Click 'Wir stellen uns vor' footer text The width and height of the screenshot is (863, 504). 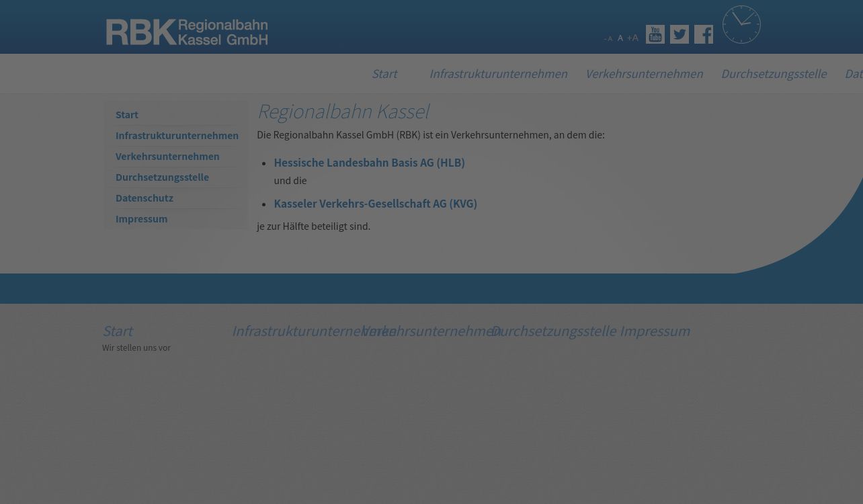tap(136, 347)
